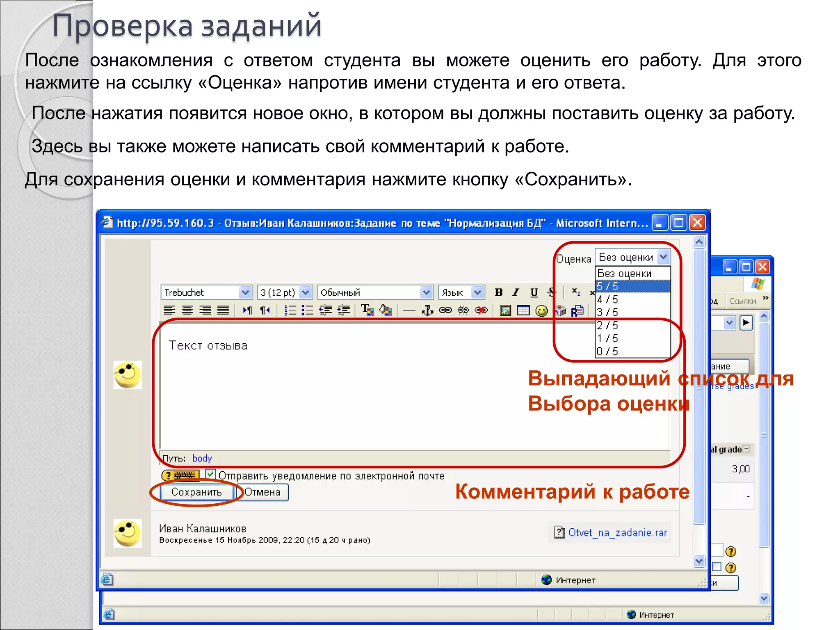Select grade 1 / 5
The height and width of the screenshot is (630, 840).
coord(632,338)
